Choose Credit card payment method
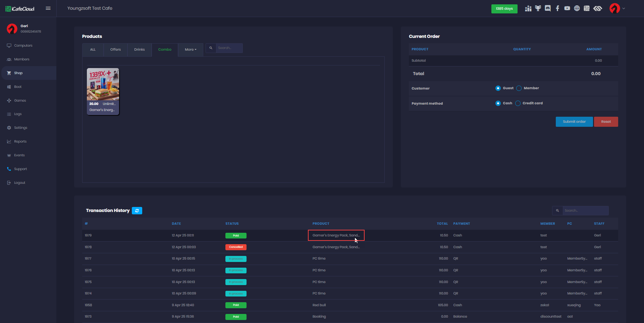The image size is (644, 323). click(x=518, y=103)
